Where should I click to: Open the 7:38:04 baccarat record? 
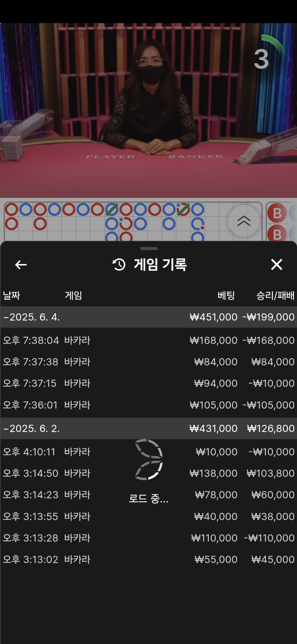[x=148, y=340]
